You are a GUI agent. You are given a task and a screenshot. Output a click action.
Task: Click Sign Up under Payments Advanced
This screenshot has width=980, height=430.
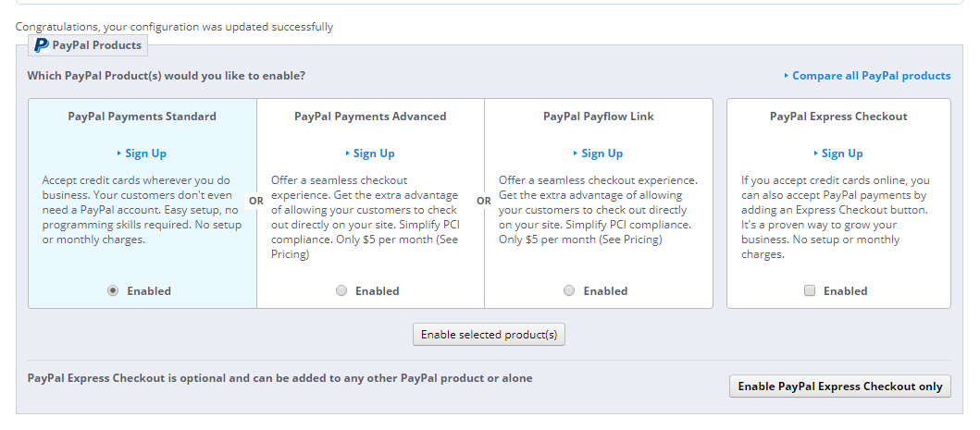(373, 154)
